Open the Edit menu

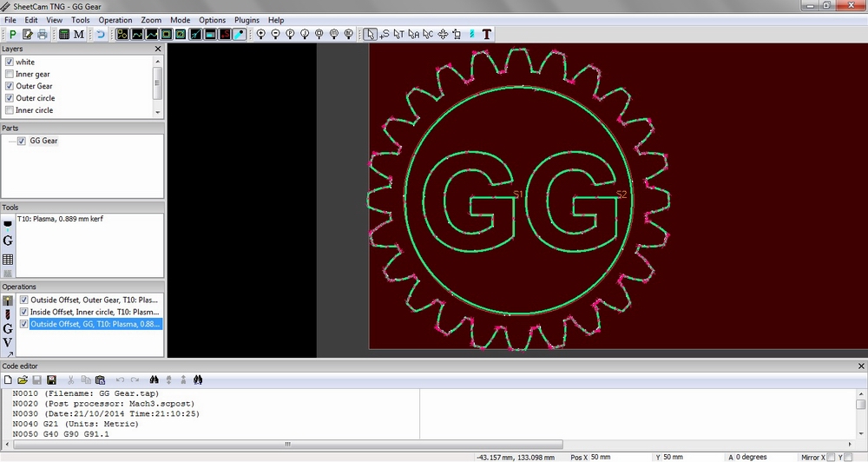[31, 20]
